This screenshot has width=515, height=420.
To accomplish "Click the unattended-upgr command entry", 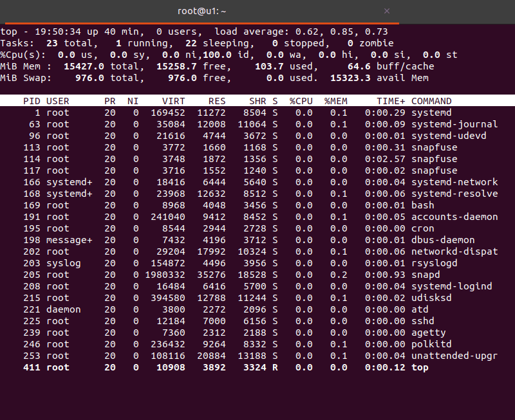I will pos(454,356).
